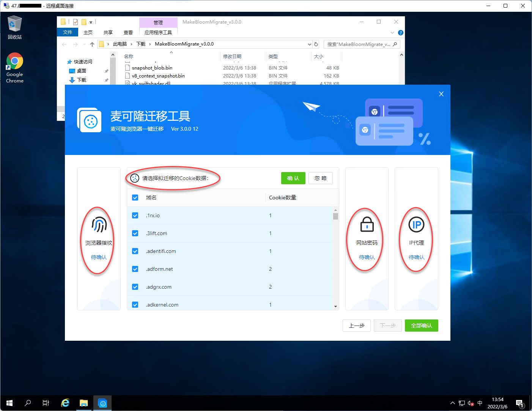Click the website password lock icon

pos(367,224)
